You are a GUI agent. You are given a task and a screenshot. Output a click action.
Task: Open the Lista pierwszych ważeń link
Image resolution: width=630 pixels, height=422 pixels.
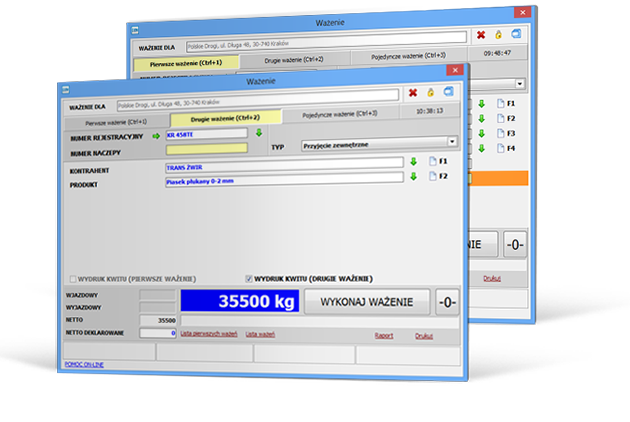point(208,335)
